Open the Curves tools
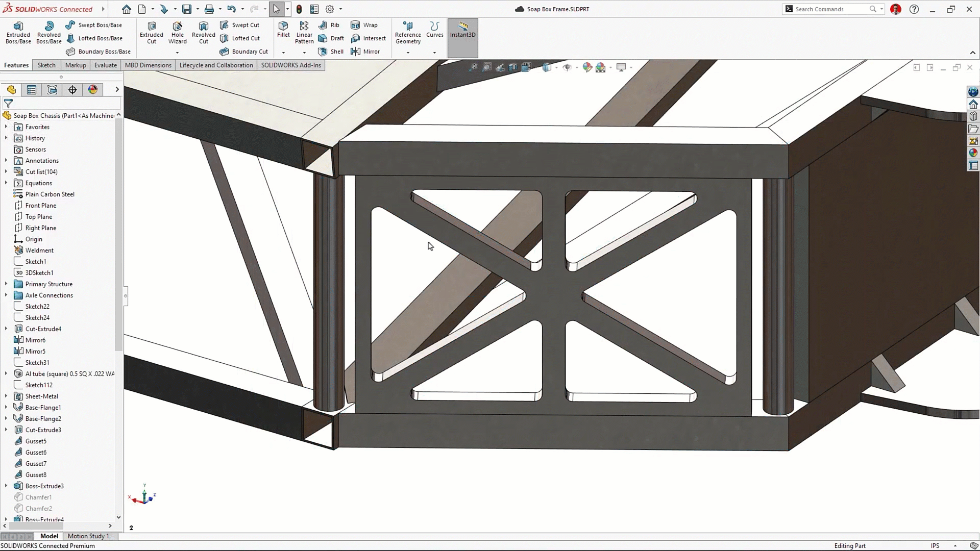The height and width of the screenshot is (551, 980). point(434,30)
